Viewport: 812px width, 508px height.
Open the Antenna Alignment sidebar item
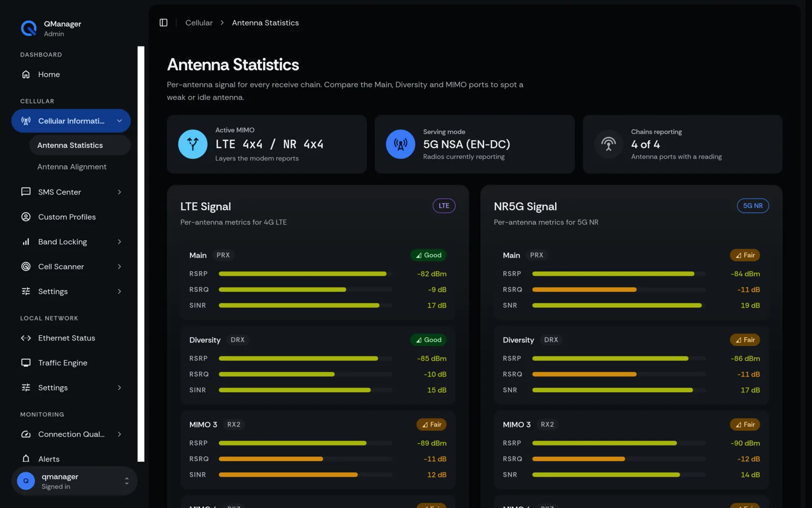point(80,167)
